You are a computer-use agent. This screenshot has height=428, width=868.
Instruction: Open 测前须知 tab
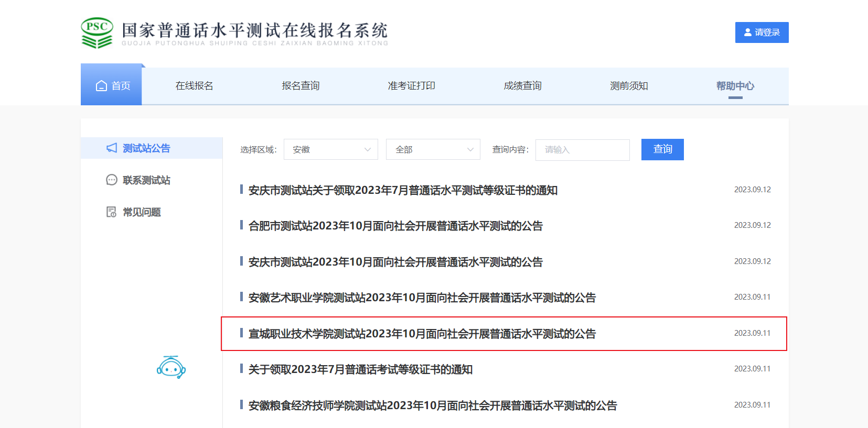click(629, 86)
